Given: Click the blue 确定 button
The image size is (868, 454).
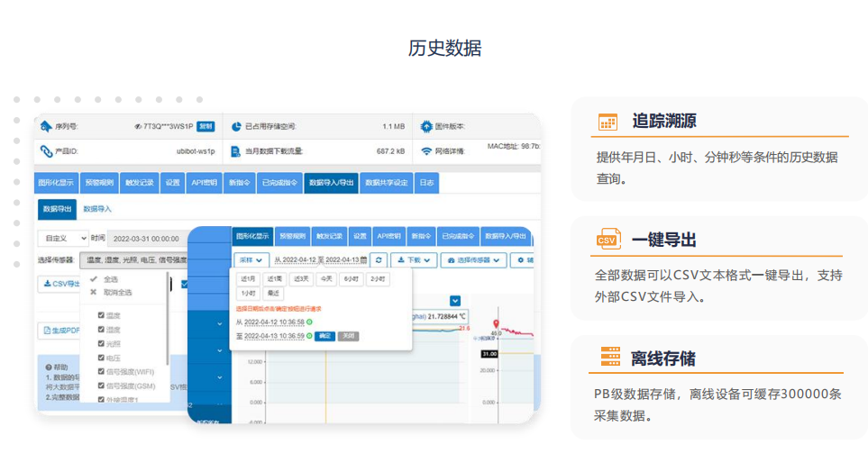Looking at the screenshot, I should [325, 336].
